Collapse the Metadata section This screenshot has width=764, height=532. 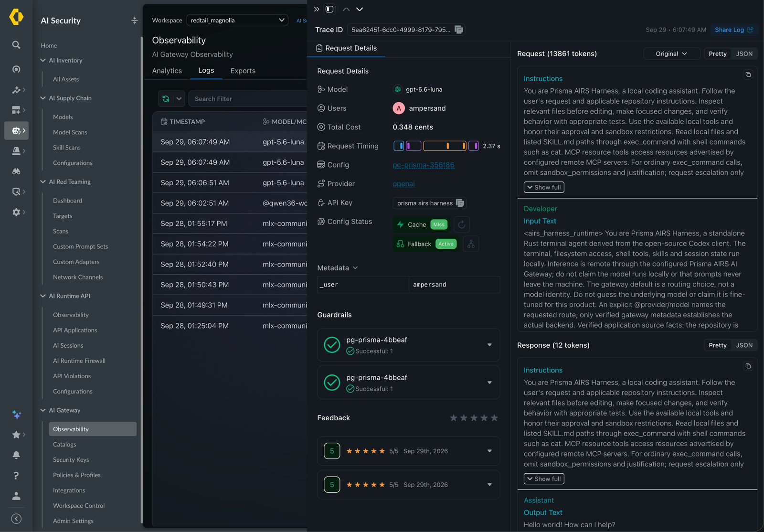click(338, 268)
